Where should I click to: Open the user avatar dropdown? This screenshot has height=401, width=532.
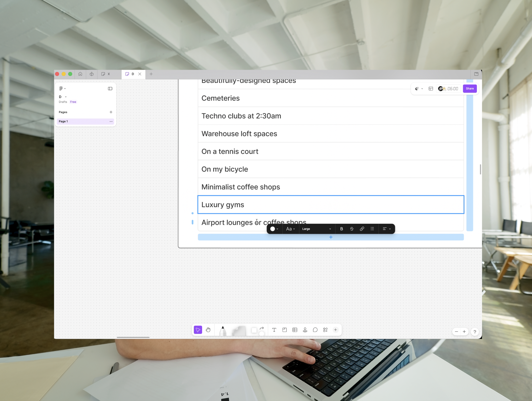(419, 89)
